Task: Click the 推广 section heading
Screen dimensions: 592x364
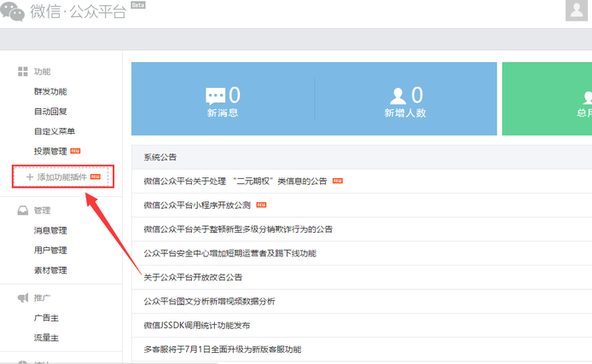Action: (42, 298)
